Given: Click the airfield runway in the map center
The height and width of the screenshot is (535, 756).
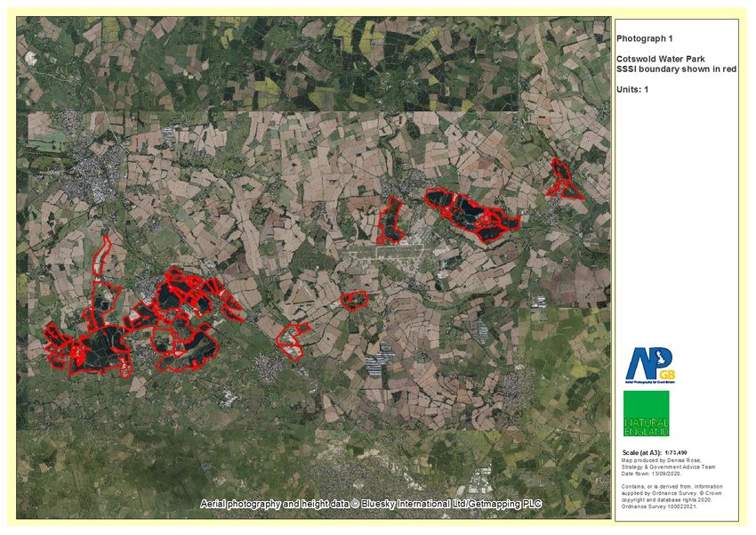Looking at the screenshot, I should pos(391,254).
